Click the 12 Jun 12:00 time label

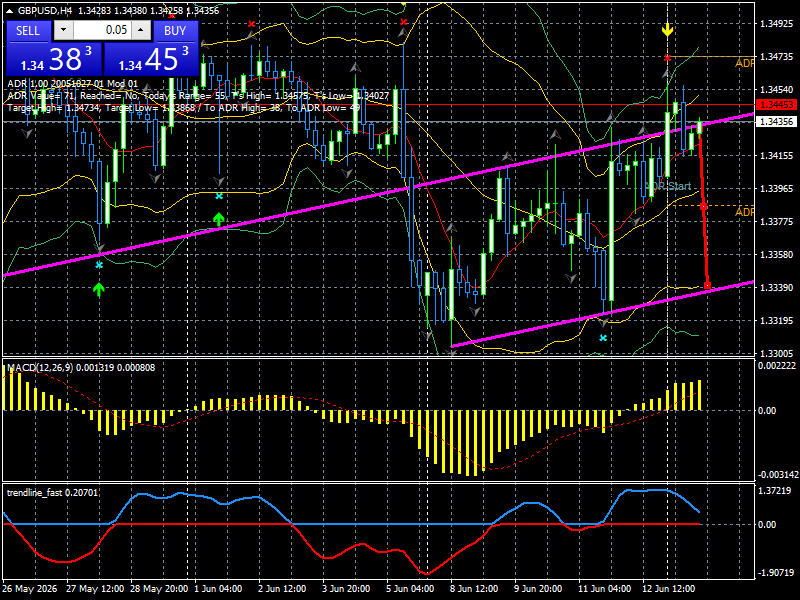click(x=668, y=588)
